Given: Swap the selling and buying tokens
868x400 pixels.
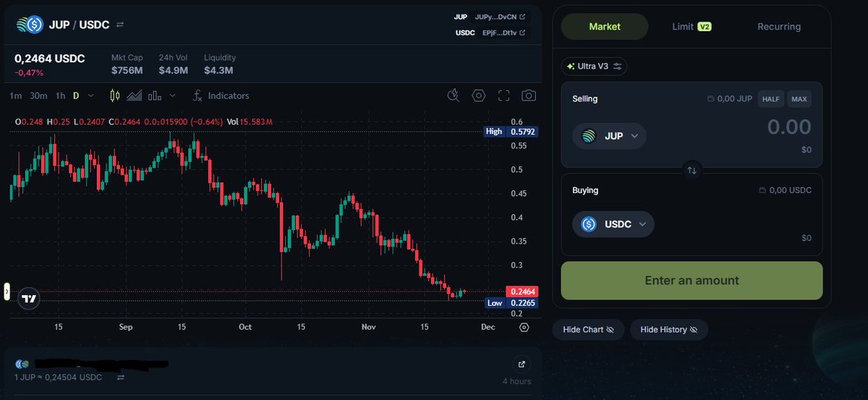Looking at the screenshot, I should [x=692, y=171].
